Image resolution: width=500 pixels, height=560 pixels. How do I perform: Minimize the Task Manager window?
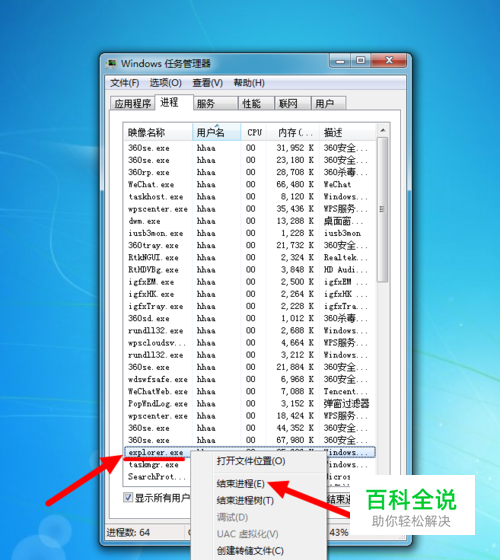[340, 61]
